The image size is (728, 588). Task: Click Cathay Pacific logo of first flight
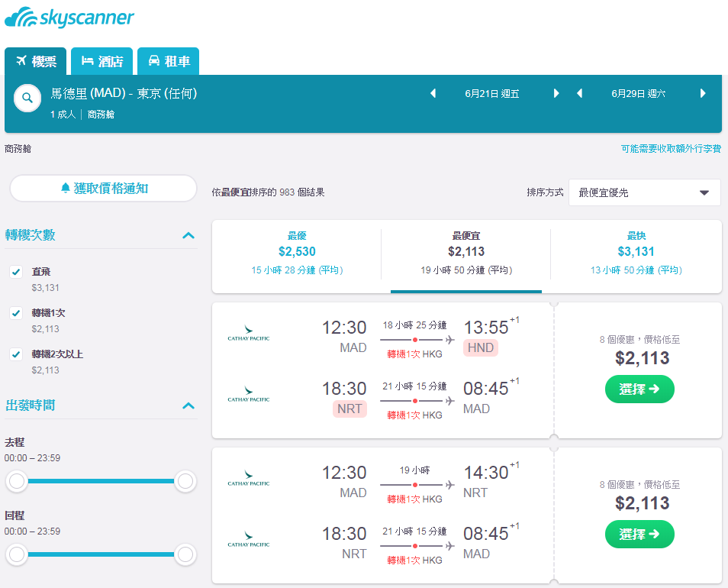249,334
